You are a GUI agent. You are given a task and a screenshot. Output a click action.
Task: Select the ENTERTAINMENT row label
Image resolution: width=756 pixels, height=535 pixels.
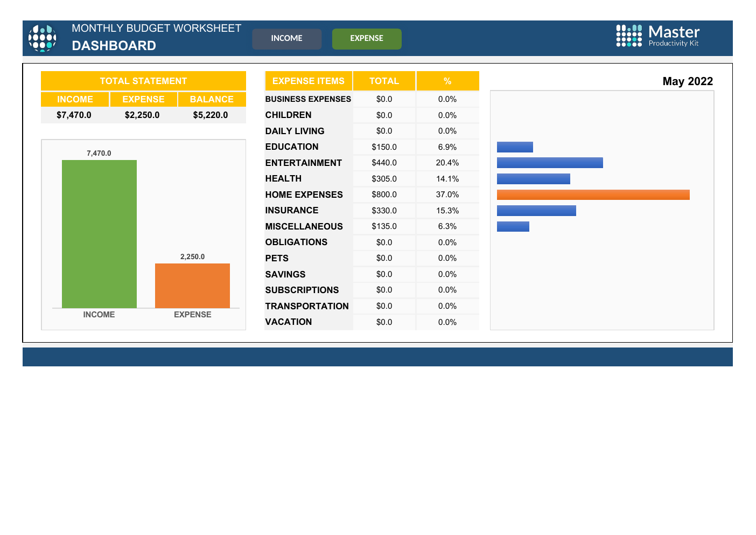click(303, 163)
